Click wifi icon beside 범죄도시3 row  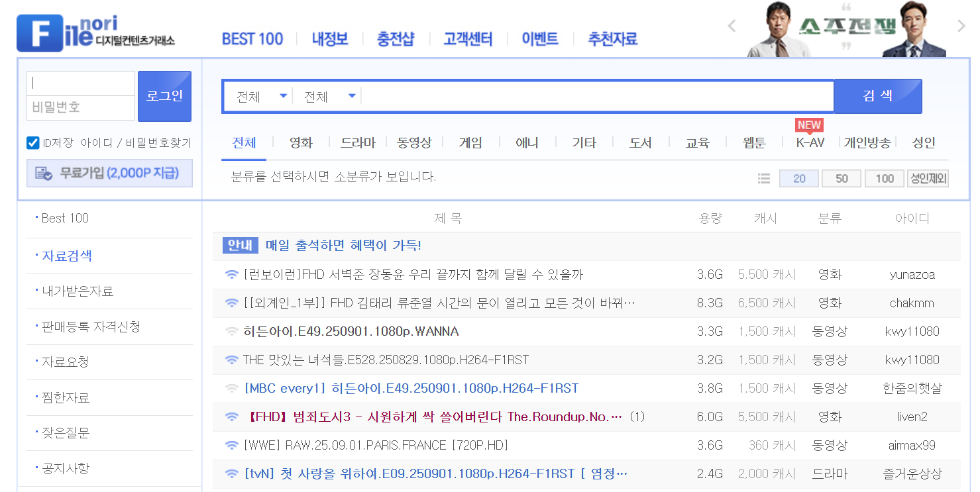click(x=231, y=417)
